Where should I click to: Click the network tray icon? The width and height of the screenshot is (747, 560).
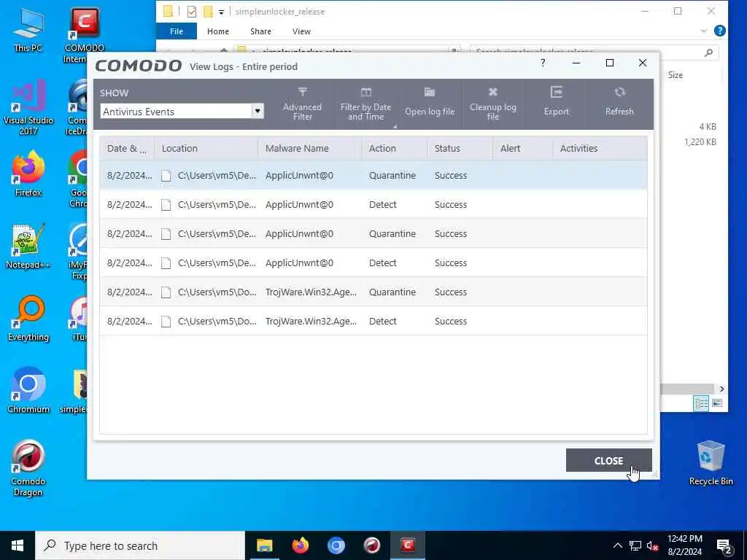635,545
